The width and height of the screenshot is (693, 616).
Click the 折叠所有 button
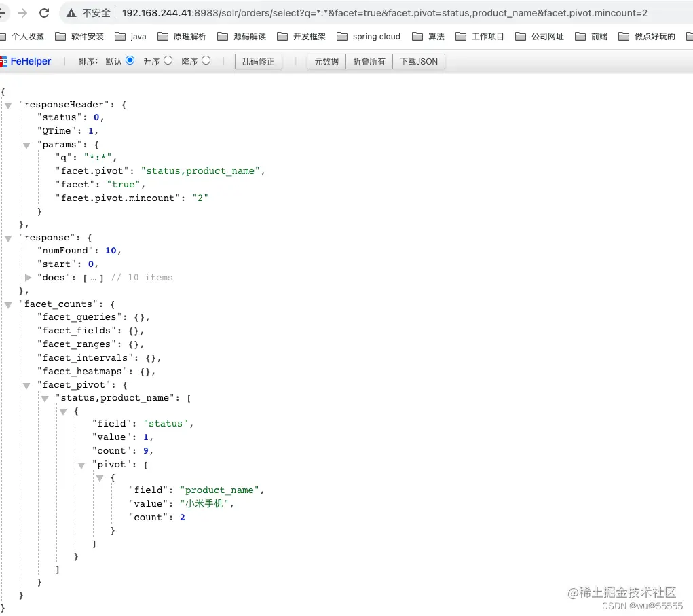click(369, 62)
